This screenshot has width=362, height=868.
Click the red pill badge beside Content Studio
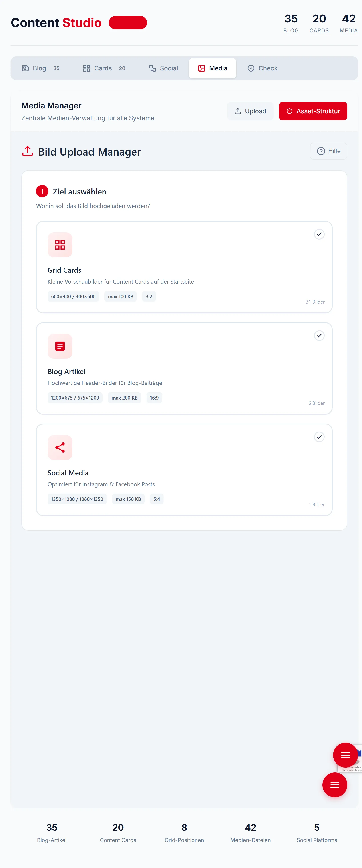[128, 23]
